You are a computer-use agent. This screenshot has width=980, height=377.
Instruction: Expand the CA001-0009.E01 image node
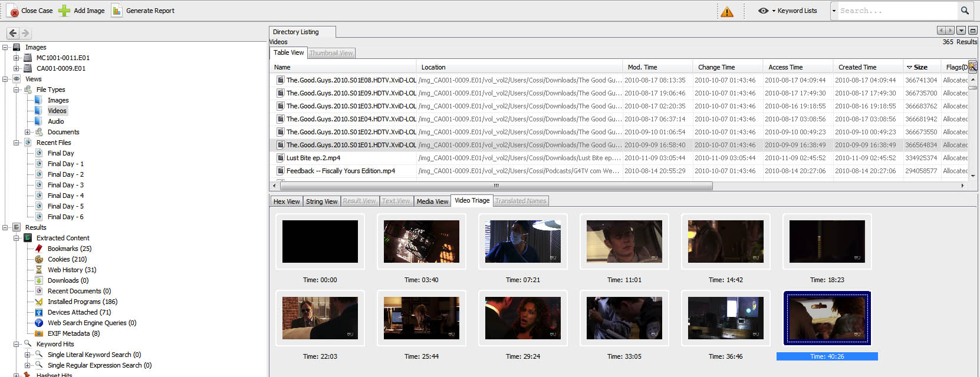point(17,68)
